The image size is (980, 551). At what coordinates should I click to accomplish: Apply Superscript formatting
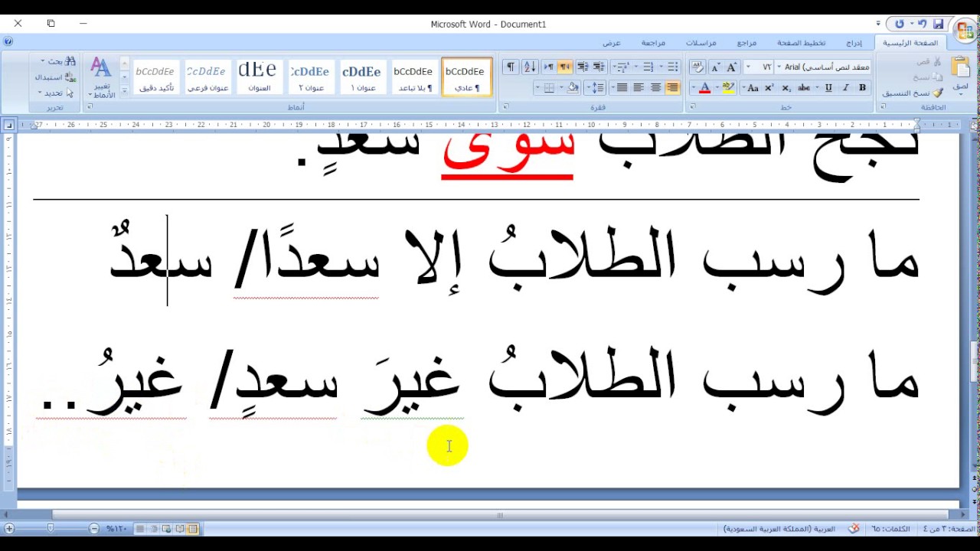click(x=769, y=88)
